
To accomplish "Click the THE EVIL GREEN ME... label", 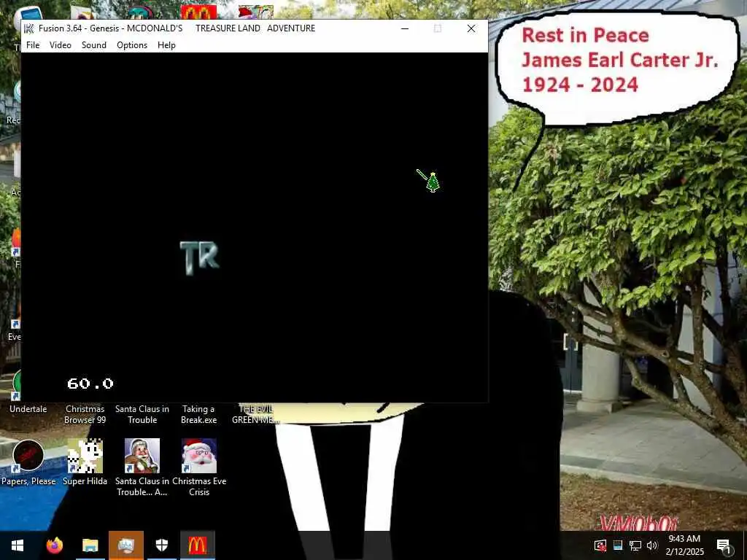I will click(x=255, y=414).
